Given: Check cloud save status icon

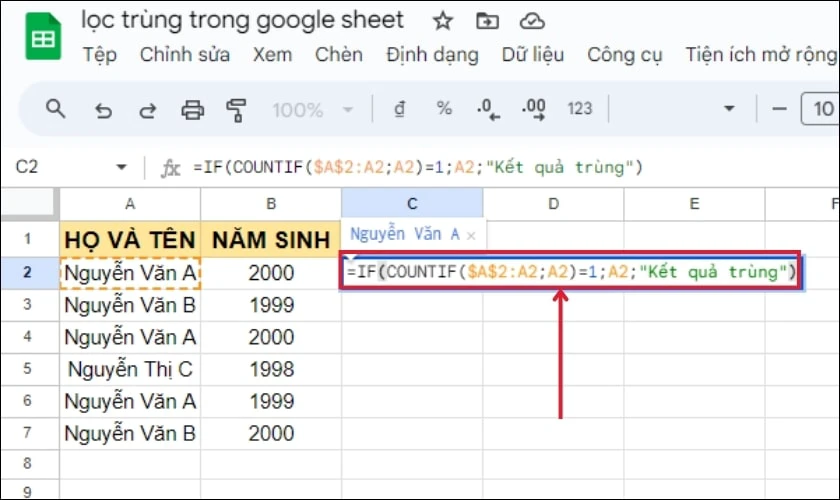Looking at the screenshot, I should [532, 21].
